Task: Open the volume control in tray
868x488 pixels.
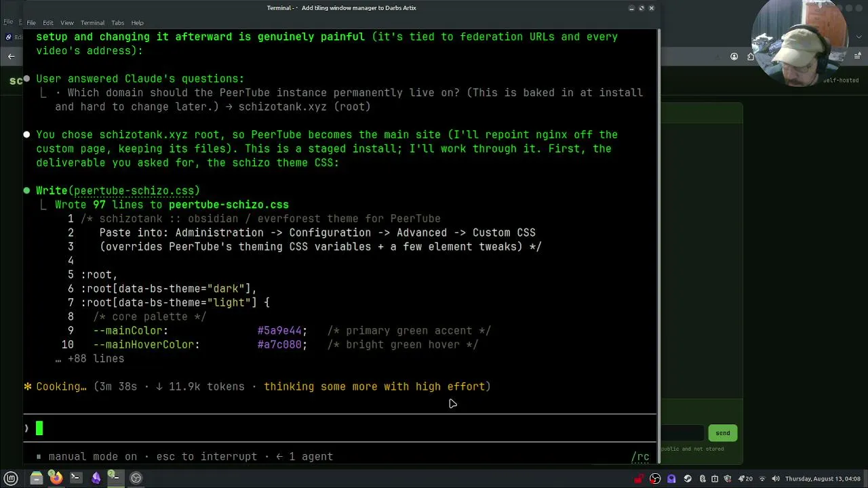Action: [776, 479]
